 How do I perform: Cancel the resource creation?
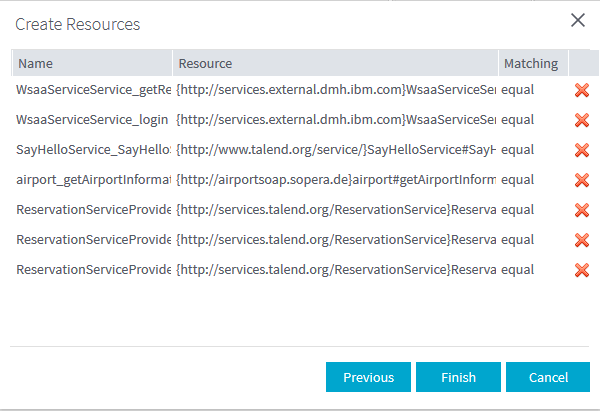click(547, 378)
